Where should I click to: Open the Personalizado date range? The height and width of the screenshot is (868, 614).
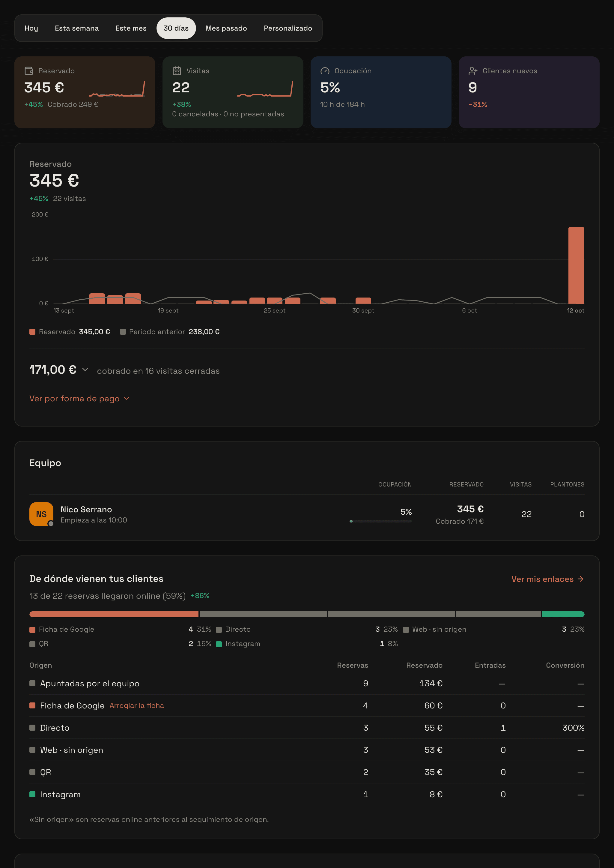tap(288, 28)
